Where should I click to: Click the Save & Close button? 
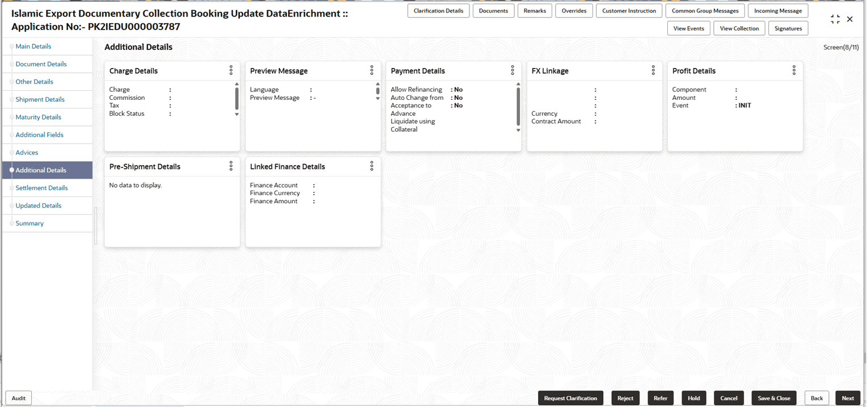pyautogui.click(x=773, y=398)
